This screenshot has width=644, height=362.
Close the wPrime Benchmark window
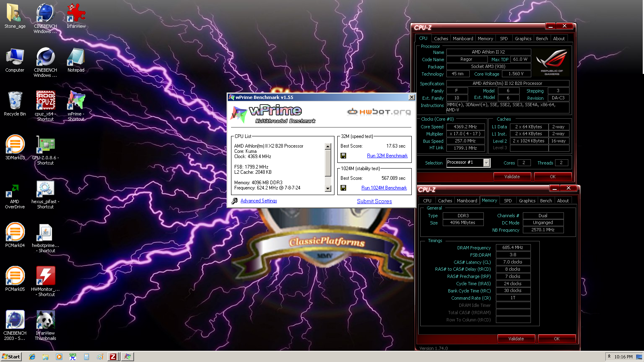(x=411, y=97)
